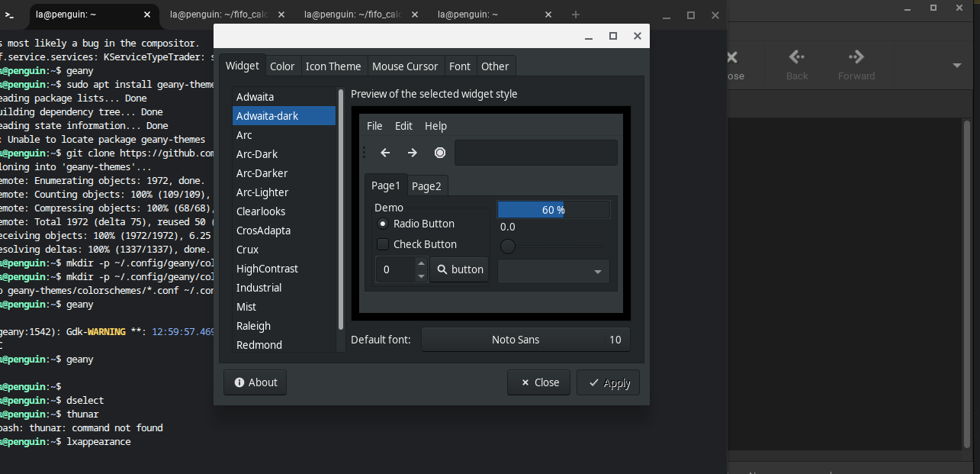Open the preview combo box dropdown
980x474 pixels.
coord(554,272)
